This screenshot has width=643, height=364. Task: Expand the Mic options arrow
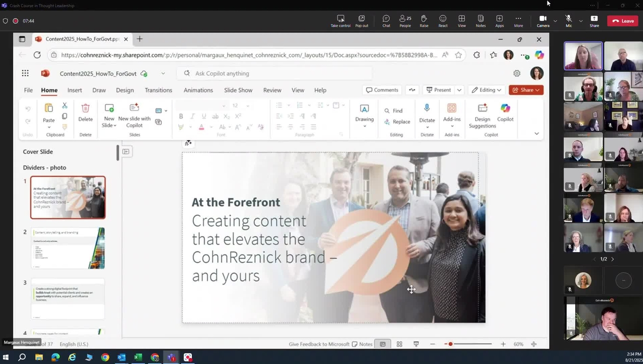(x=581, y=21)
